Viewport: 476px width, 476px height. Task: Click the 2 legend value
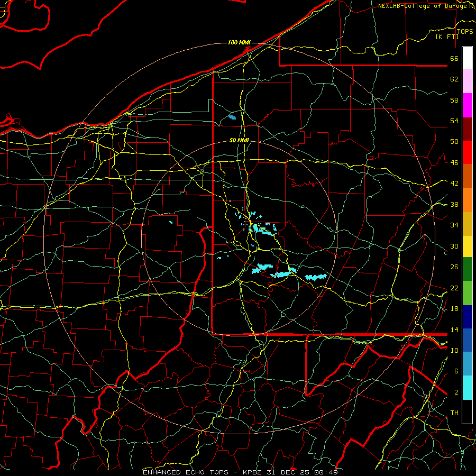(x=456, y=392)
